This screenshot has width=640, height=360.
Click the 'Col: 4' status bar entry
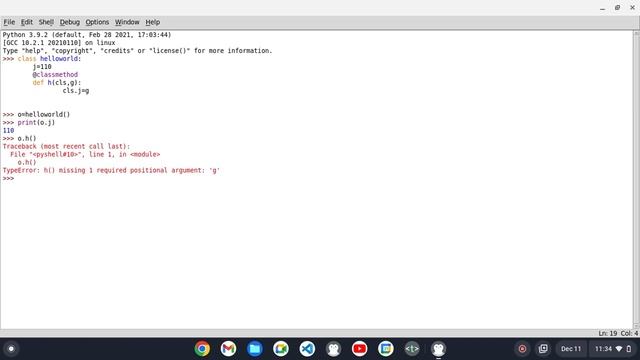[629, 333]
